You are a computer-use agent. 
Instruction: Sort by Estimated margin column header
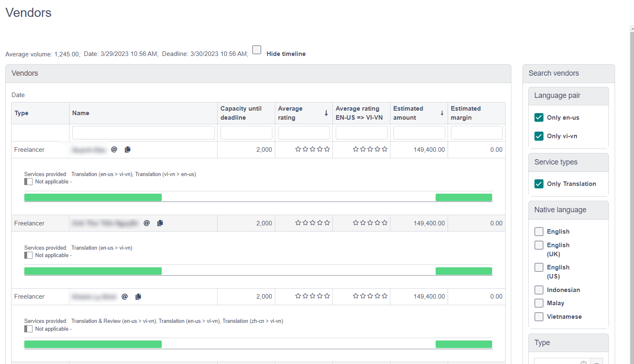point(476,113)
